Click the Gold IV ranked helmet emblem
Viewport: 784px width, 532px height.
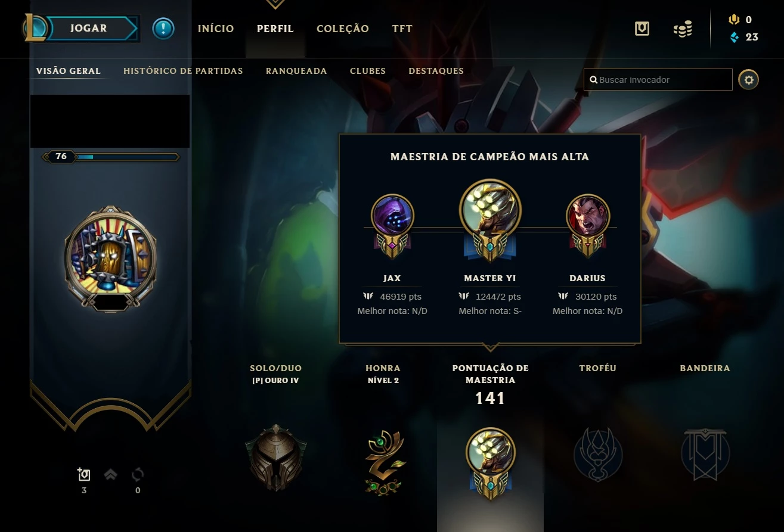275,457
